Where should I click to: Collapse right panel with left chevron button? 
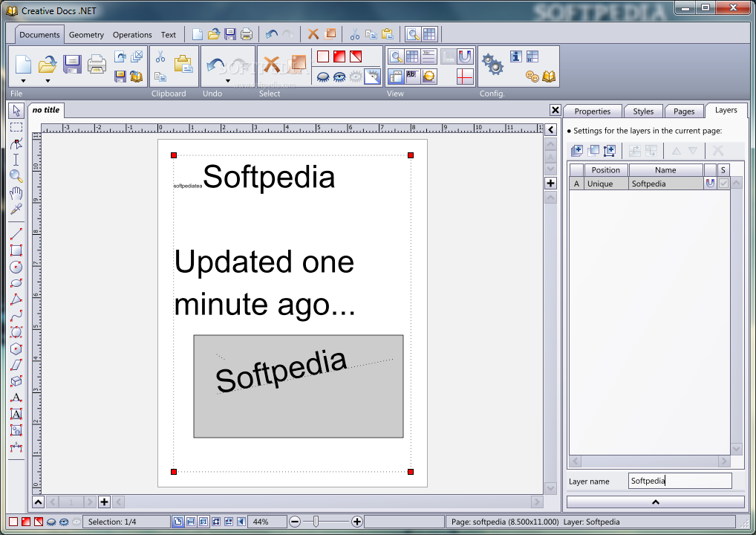[x=550, y=130]
